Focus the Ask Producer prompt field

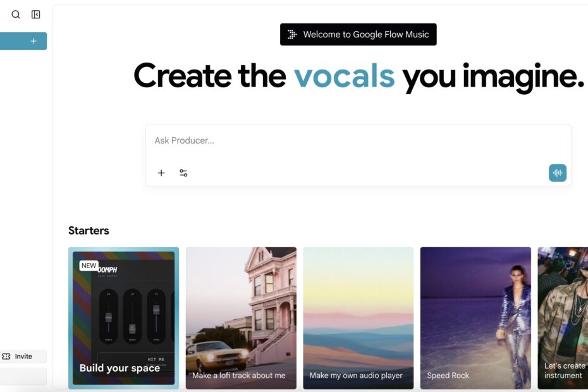point(358,141)
